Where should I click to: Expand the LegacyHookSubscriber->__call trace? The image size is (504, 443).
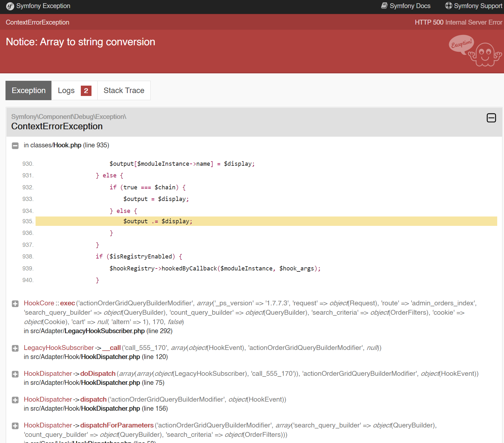coord(15,348)
